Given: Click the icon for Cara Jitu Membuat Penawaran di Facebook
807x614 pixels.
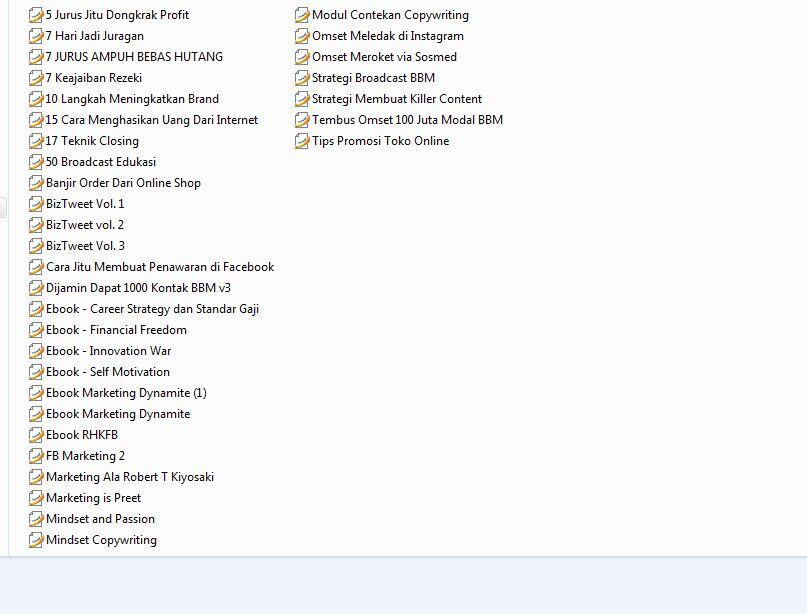Looking at the screenshot, I should (x=36, y=267).
